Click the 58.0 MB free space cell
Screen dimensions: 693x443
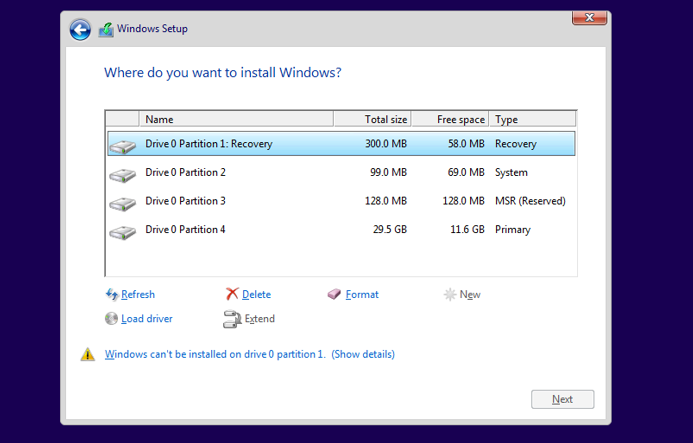pos(466,144)
